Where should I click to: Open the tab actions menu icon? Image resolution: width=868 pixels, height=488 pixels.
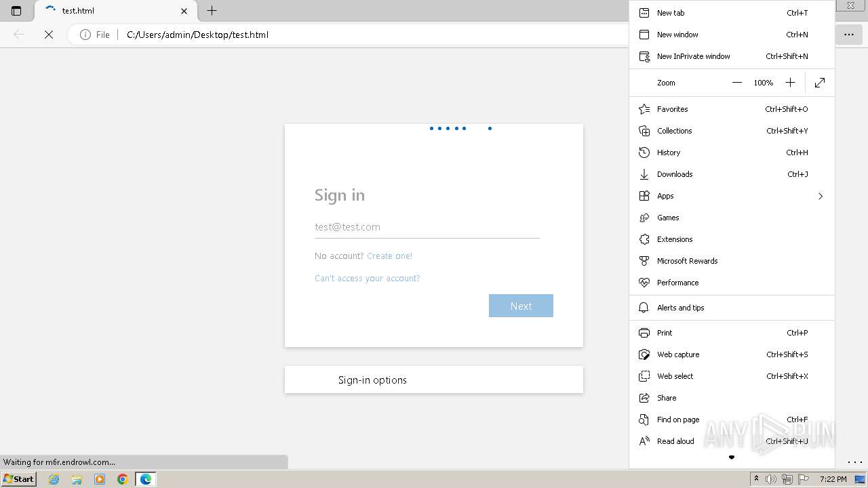tap(16, 11)
